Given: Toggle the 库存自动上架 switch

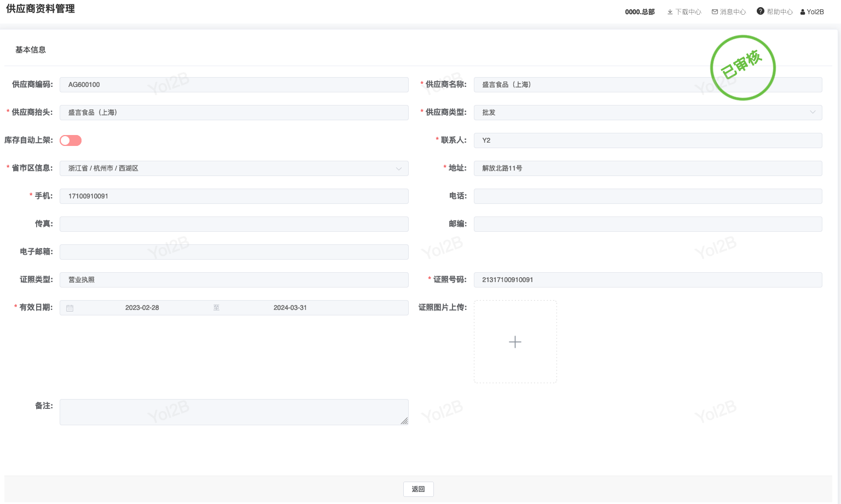Looking at the screenshot, I should tap(71, 140).
